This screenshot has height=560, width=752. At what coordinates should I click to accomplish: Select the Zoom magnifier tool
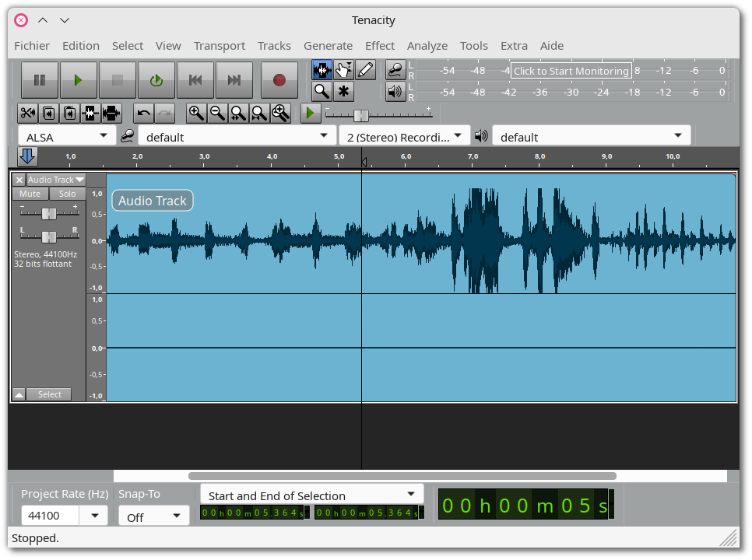[x=322, y=91]
